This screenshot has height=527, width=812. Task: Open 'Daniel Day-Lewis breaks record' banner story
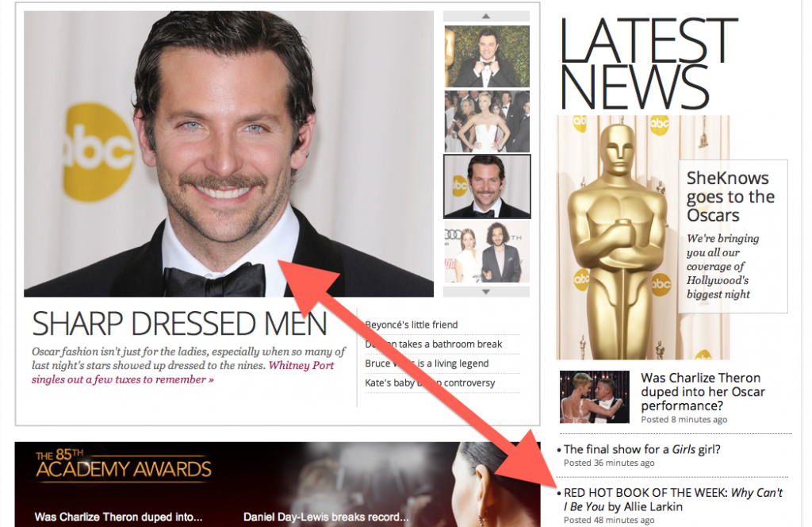click(x=324, y=517)
